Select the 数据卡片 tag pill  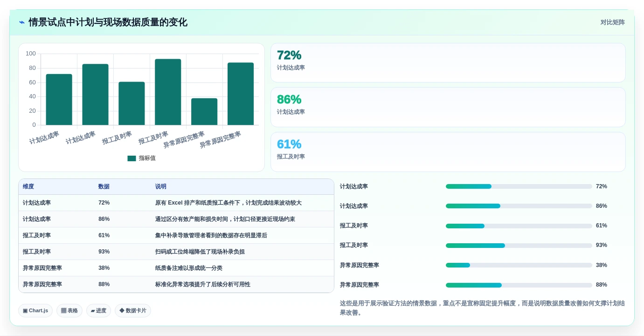(133, 311)
